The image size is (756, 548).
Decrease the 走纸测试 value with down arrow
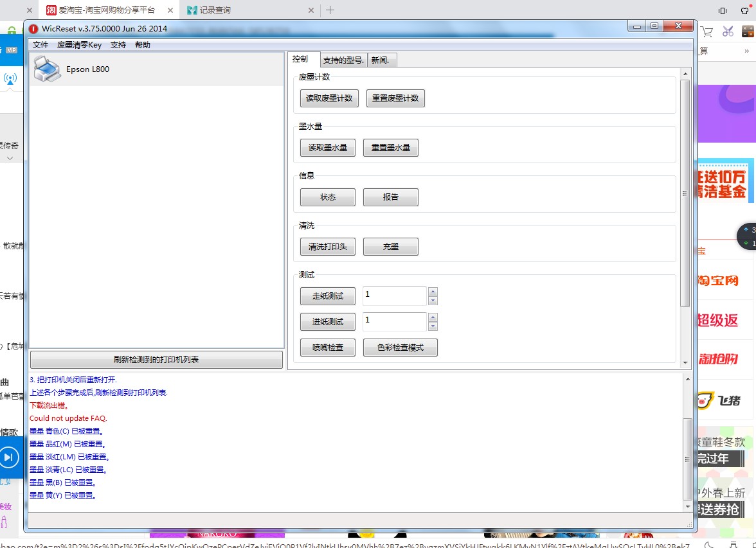click(433, 301)
